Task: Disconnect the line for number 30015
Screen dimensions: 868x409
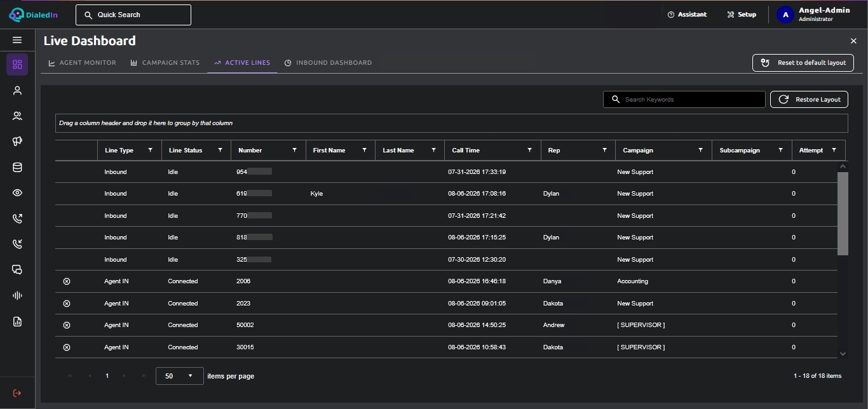Action: pyautogui.click(x=67, y=347)
